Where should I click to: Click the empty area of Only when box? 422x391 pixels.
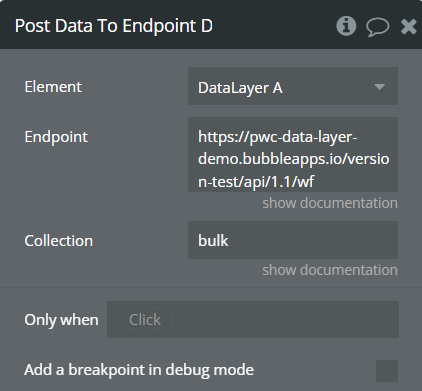coord(285,320)
